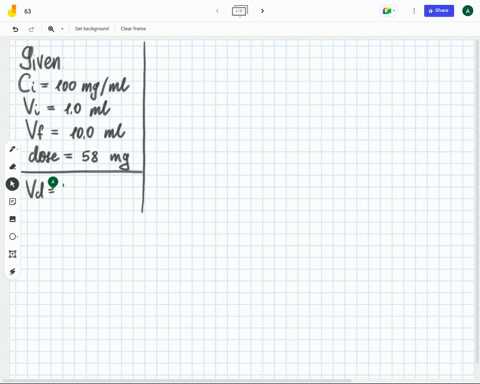480x384 pixels.
Task: Add an image to the frame
Action: [12, 219]
